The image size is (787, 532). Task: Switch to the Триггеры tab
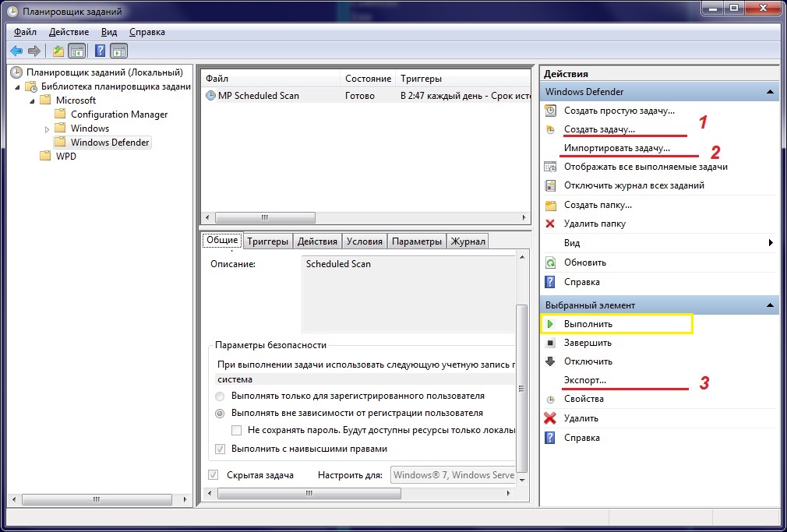coord(268,241)
